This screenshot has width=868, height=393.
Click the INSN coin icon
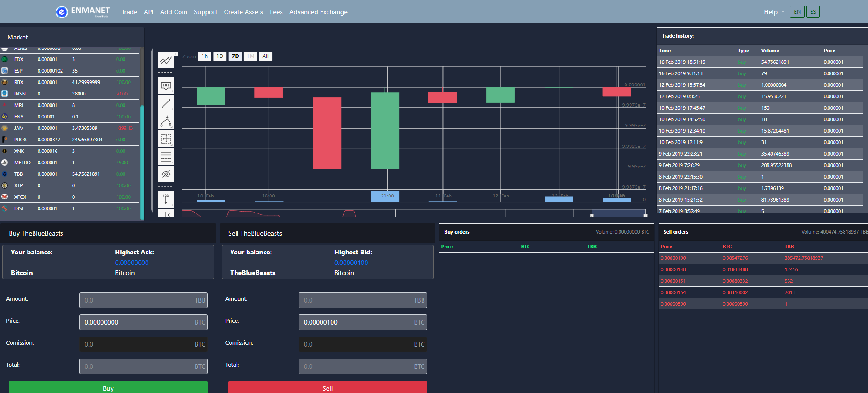[x=5, y=94]
